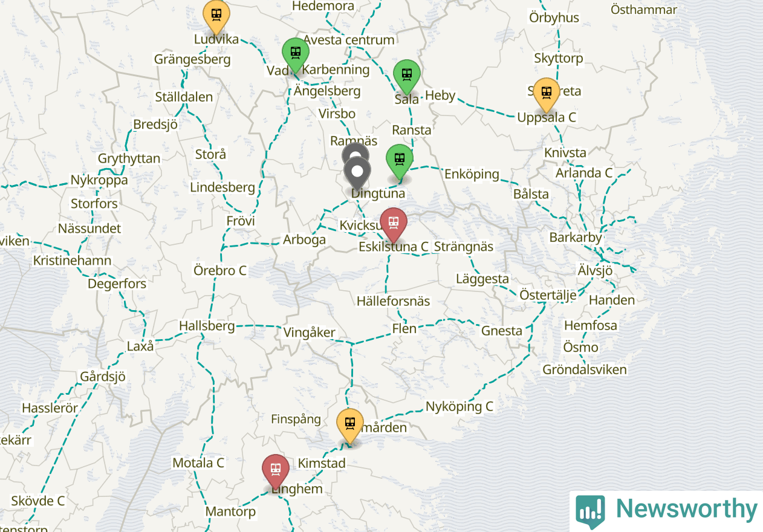This screenshot has width=763, height=532.
Task: Open the red train marker at Eskilstuna C
Action: click(x=394, y=225)
